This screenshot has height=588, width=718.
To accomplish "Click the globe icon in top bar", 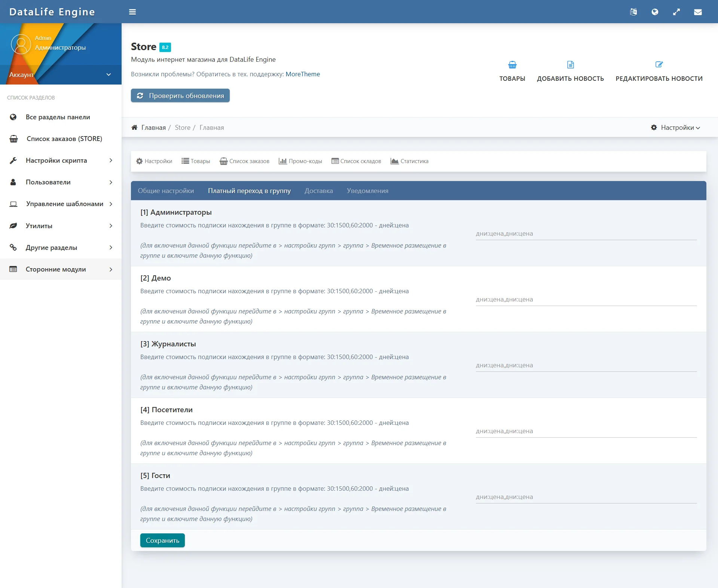I will [x=655, y=12].
